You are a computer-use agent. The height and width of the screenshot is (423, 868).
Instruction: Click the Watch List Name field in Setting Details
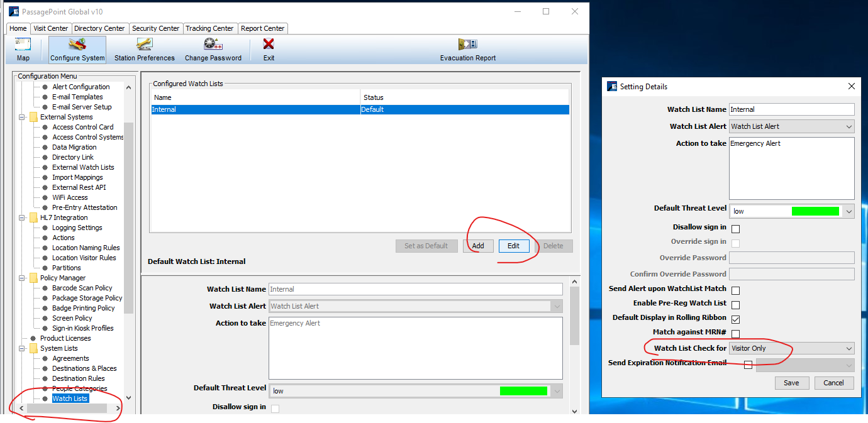pos(791,109)
